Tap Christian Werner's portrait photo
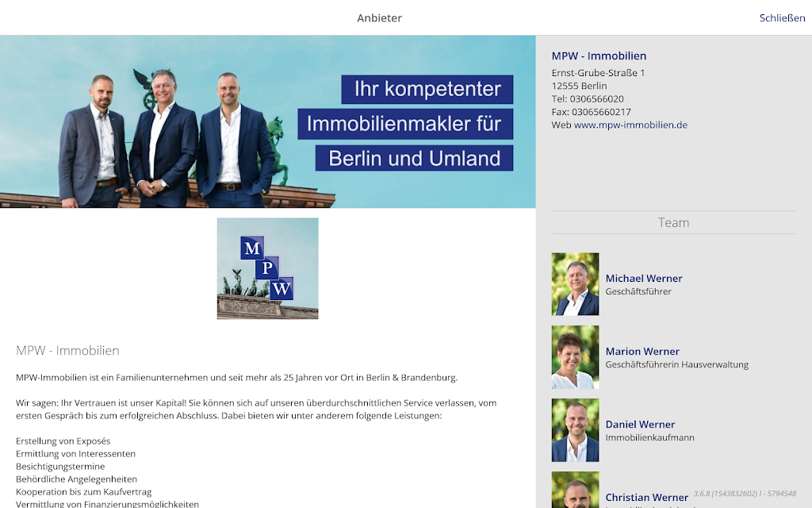The width and height of the screenshot is (812, 508). point(576,490)
